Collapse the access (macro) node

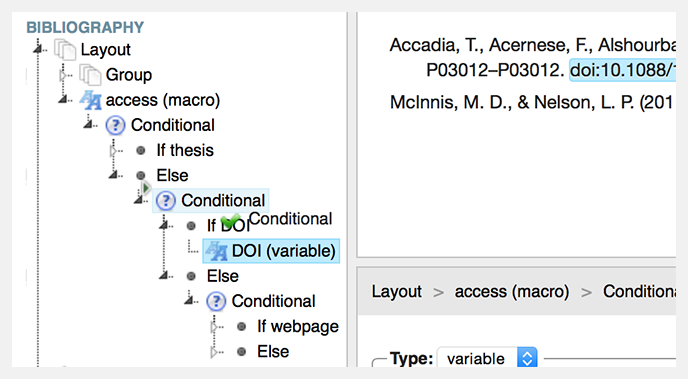pyautogui.click(x=63, y=100)
